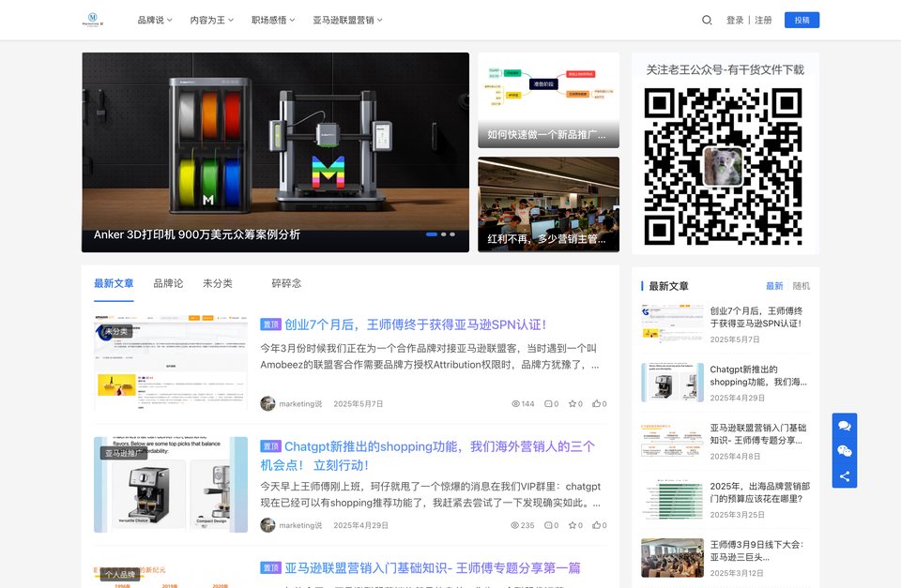Open sidebar link 2025年，出海品牌营销部门的预算
The height and width of the screenshot is (588, 901).
[760, 492]
